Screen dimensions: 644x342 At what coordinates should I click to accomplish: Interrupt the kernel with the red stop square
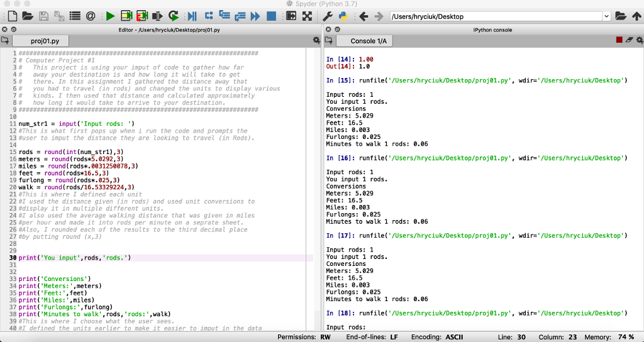pos(619,40)
